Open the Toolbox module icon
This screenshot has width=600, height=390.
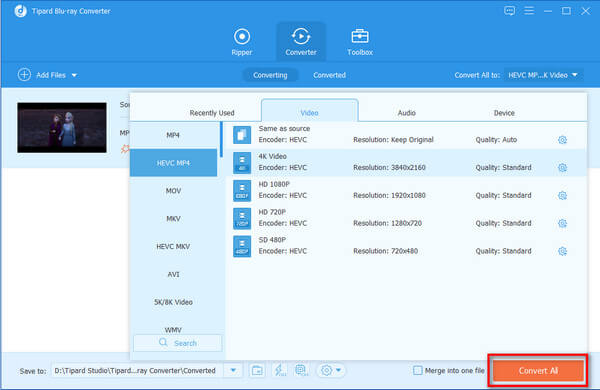click(360, 36)
